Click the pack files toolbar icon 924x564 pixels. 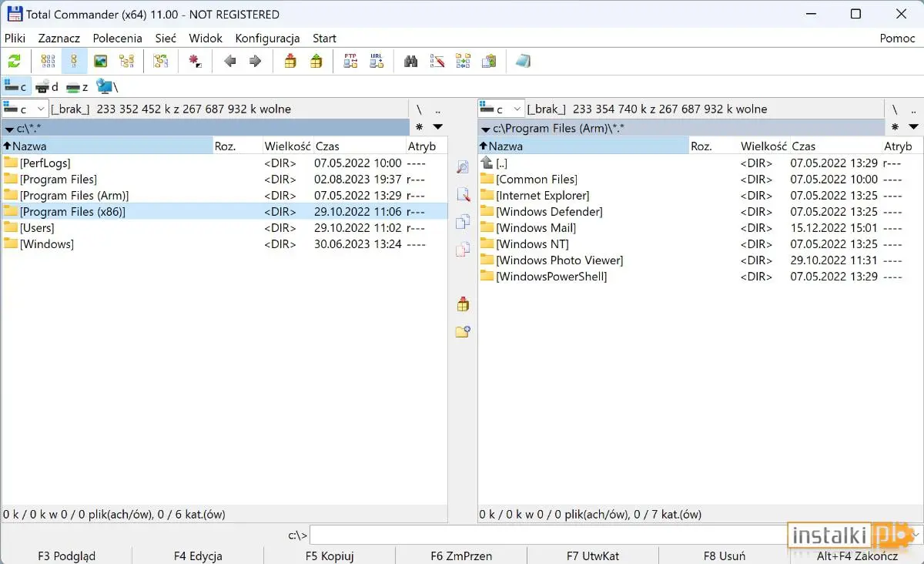[290, 62]
